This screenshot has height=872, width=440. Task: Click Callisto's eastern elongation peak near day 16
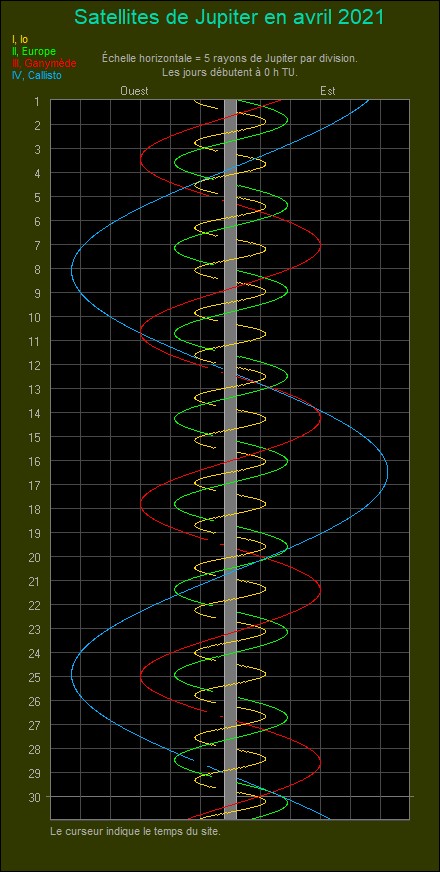387,473
